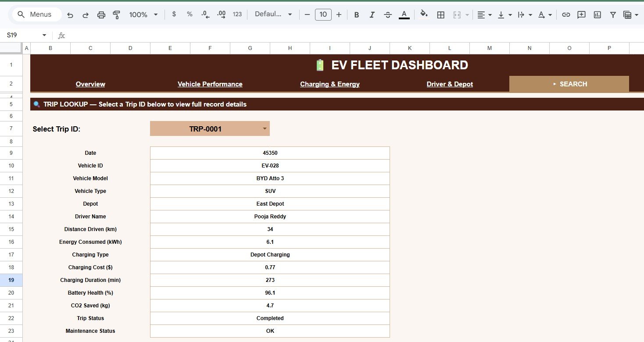
Task: Select column E header
Action: [170, 48]
